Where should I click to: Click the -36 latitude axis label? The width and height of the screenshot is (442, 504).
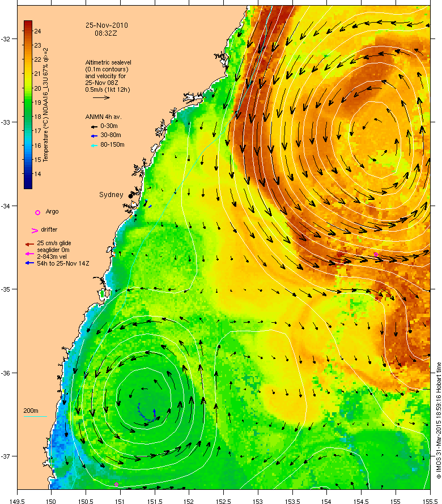6,373
